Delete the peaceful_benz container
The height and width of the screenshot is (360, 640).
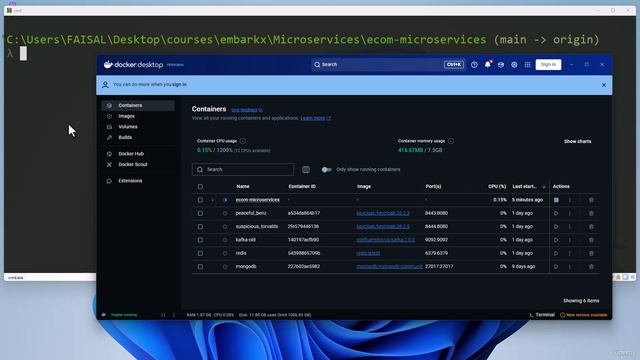[x=591, y=213]
